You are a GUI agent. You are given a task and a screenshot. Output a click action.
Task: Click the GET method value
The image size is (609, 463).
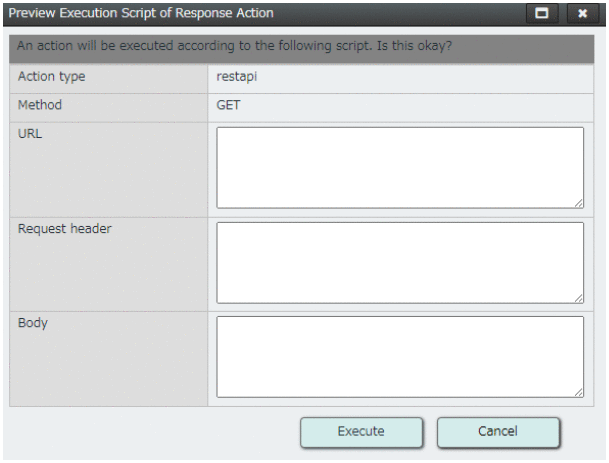[228, 105]
